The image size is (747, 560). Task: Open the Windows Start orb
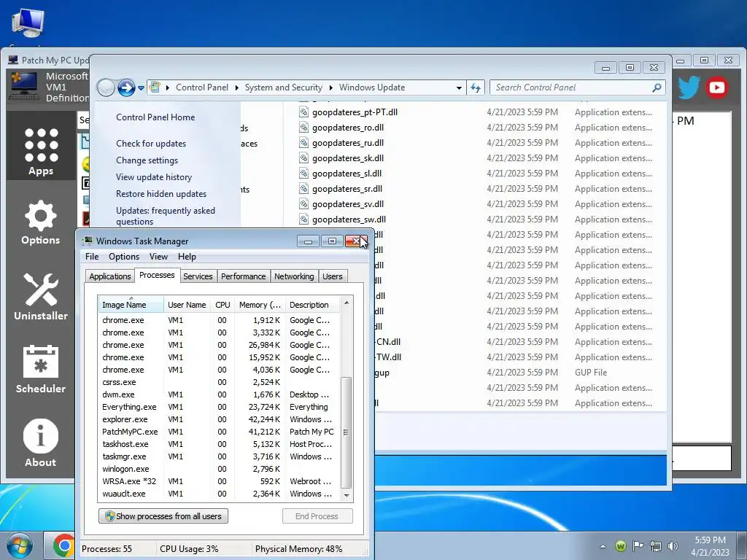pyautogui.click(x=20, y=545)
